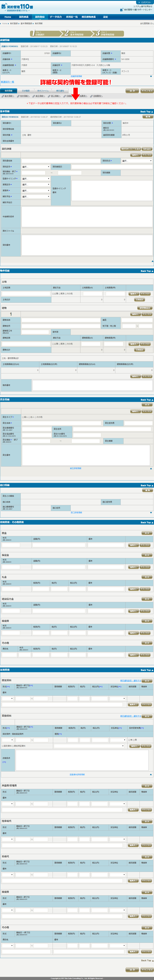Click the pencil icon for 定期費用へ
The image size is (154, 980).
point(91,96)
